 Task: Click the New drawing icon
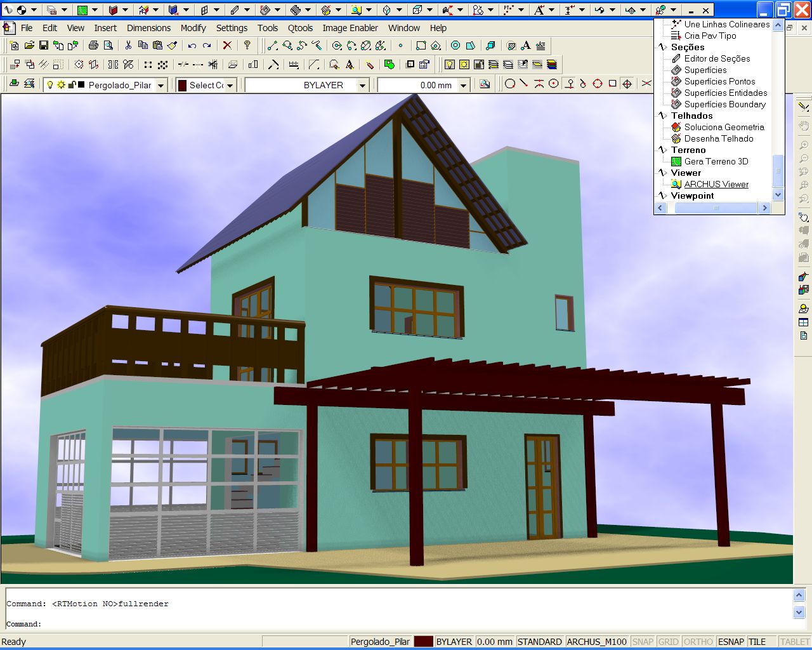(x=15, y=46)
